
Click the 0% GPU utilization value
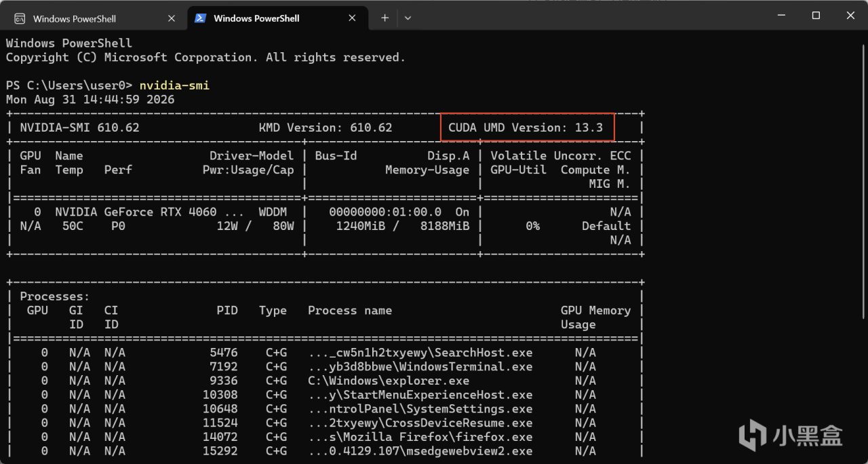pos(533,226)
